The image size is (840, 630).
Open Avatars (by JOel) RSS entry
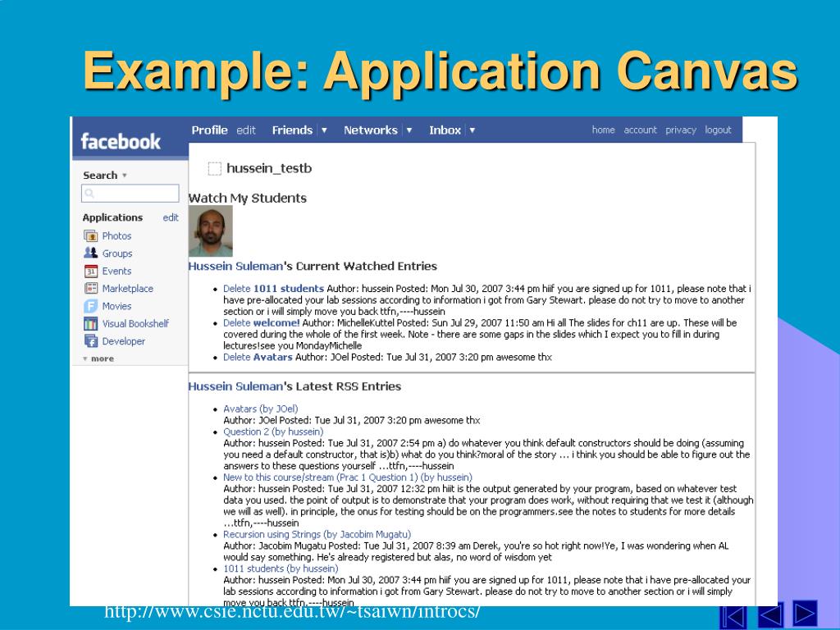(x=261, y=409)
